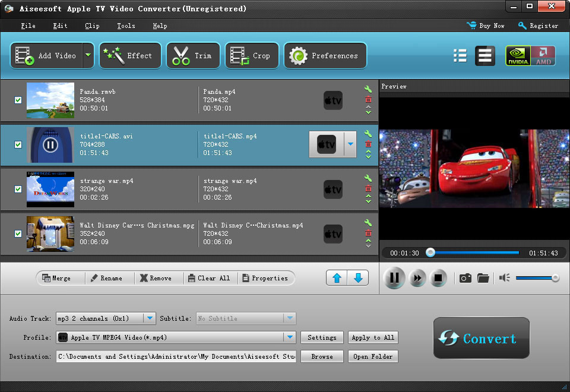570x392 pixels.
Task: Open the Profile dropdown
Action: pyautogui.click(x=290, y=337)
